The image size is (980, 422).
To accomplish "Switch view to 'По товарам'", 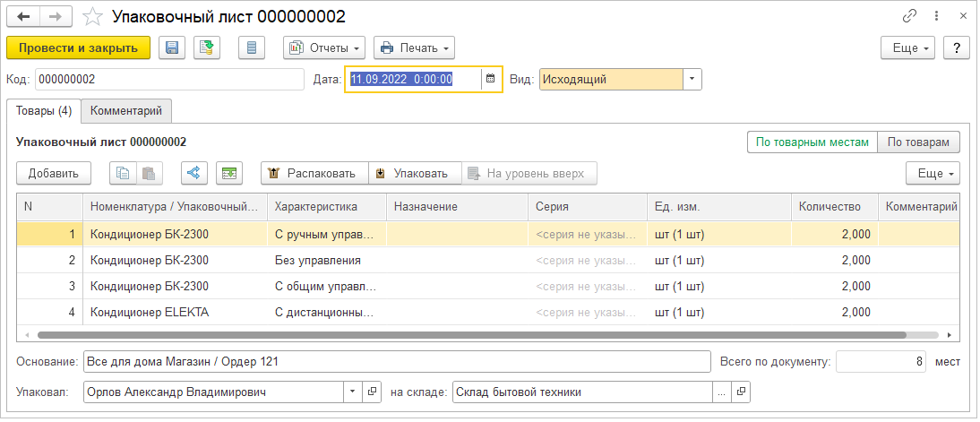I will 918,142.
